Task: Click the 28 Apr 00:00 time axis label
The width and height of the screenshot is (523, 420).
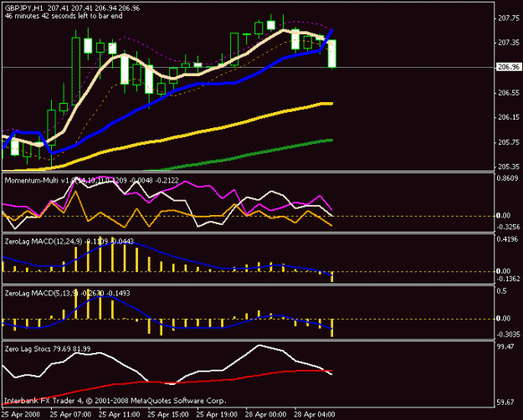Action: click(266, 415)
